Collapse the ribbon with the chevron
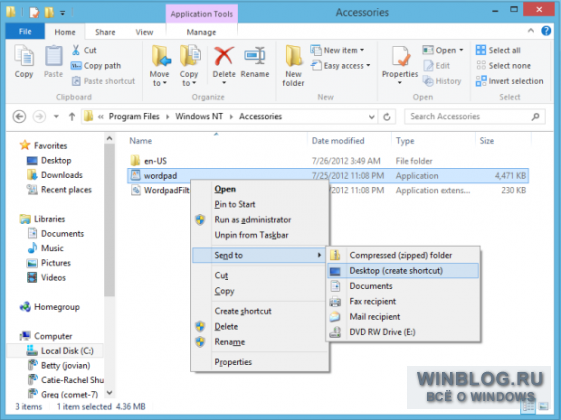Viewport: 561px width, 420px height. pyautogui.click(x=531, y=31)
